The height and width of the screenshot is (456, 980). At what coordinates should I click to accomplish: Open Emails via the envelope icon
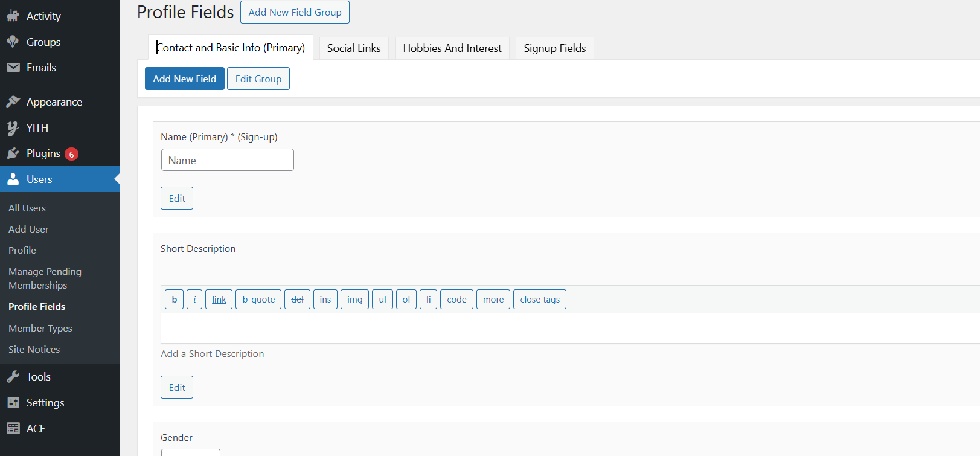click(x=13, y=68)
